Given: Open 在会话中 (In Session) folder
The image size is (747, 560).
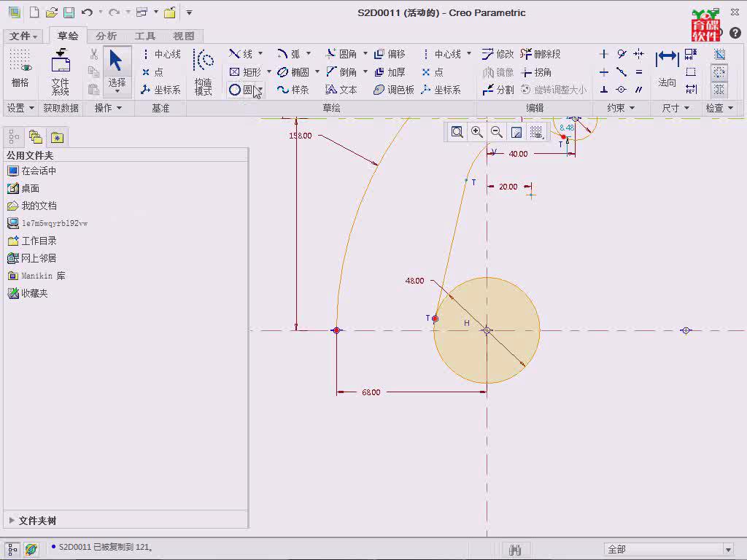Looking at the screenshot, I should pos(31,171).
